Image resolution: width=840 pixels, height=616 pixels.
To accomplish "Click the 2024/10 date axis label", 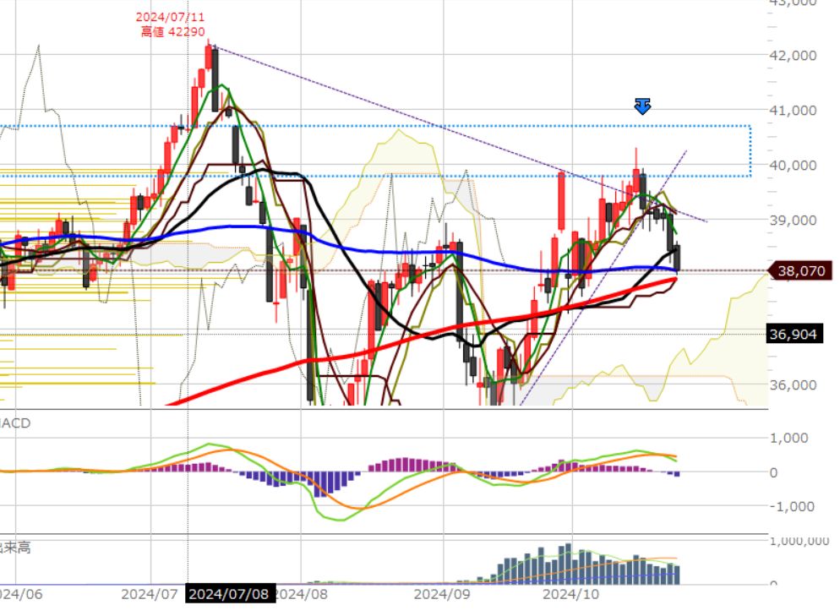I will (571, 594).
